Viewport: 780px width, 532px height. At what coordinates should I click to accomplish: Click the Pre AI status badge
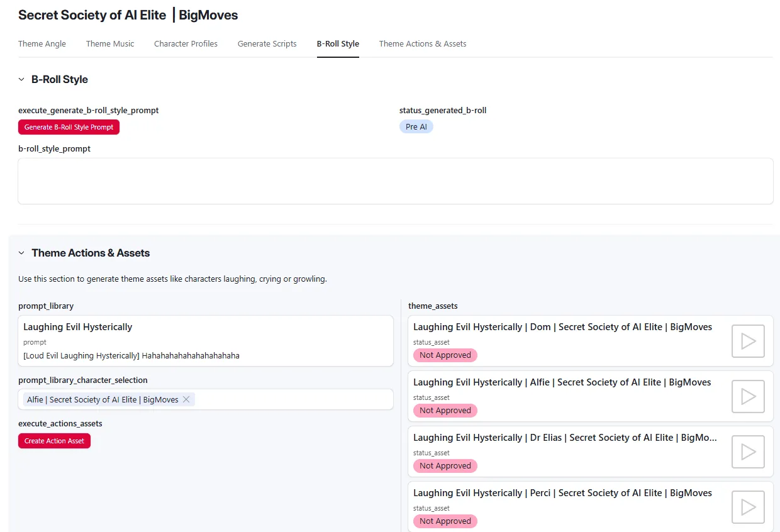[416, 127]
